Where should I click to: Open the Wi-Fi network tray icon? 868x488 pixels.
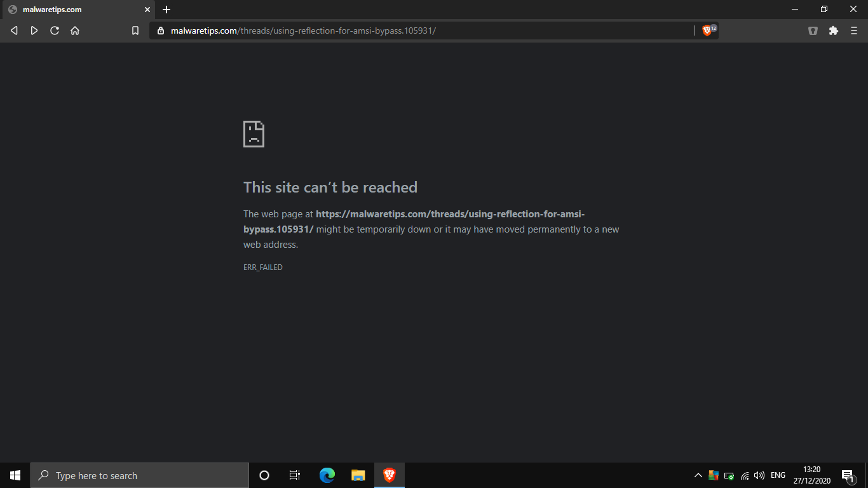(x=745, y=475)
